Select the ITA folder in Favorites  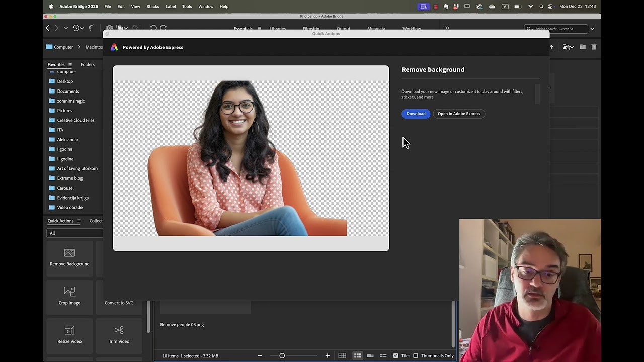tap(60, 130)
